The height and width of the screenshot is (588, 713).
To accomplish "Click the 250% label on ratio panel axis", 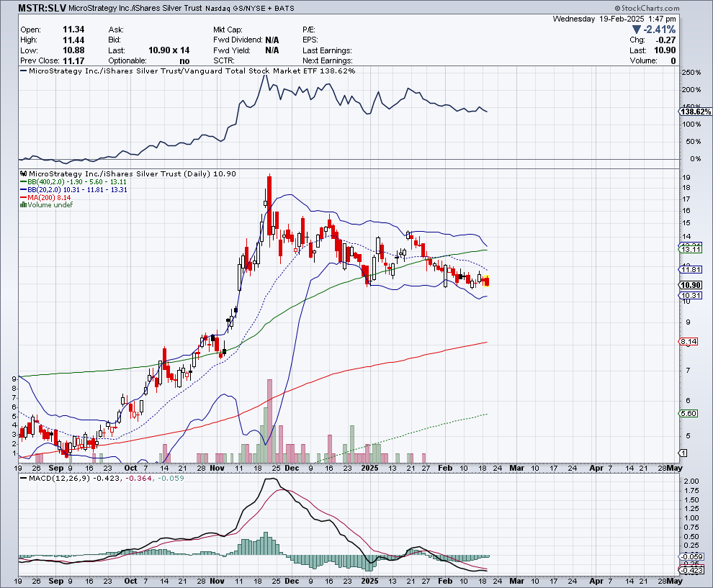I will click(691, 73).
